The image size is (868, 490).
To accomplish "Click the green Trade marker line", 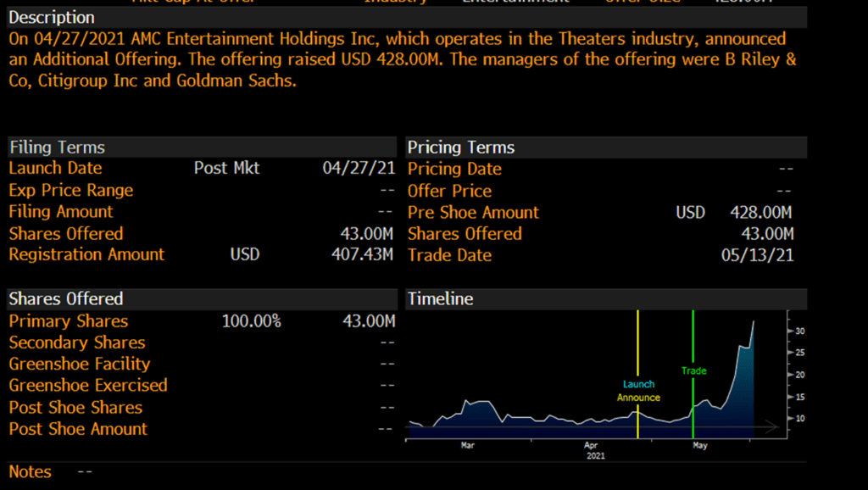I will tap(693, 337).
